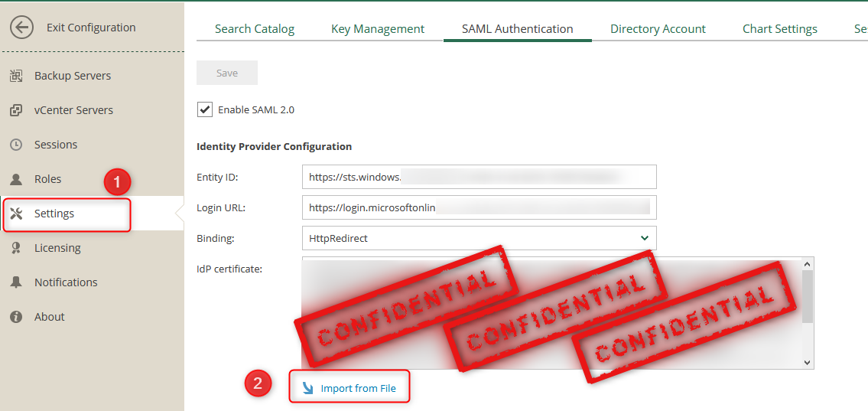Click the Settings wrench icon
This screenshot has height=411, width=868.
(16, 214)
